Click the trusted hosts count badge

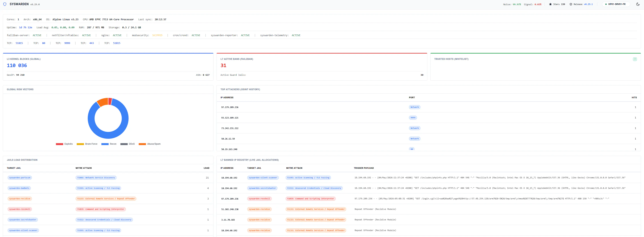(635, 59)
